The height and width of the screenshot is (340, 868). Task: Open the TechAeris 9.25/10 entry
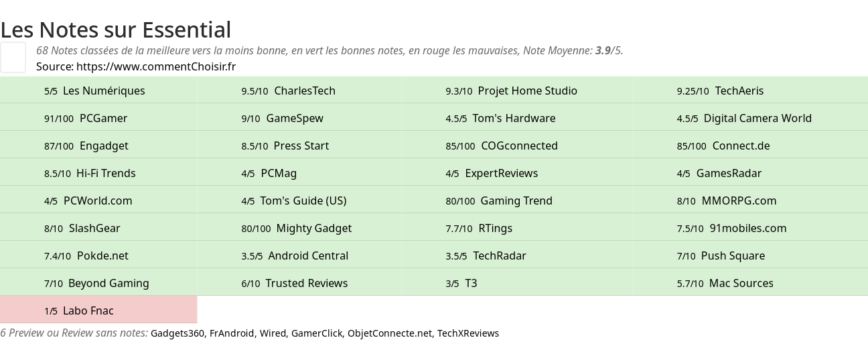[750, 91]
